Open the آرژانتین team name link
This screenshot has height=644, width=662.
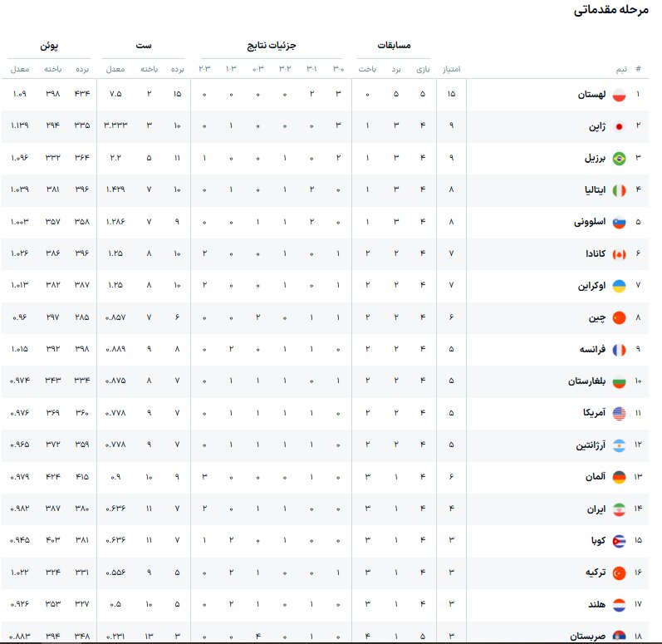pos(588,445)
